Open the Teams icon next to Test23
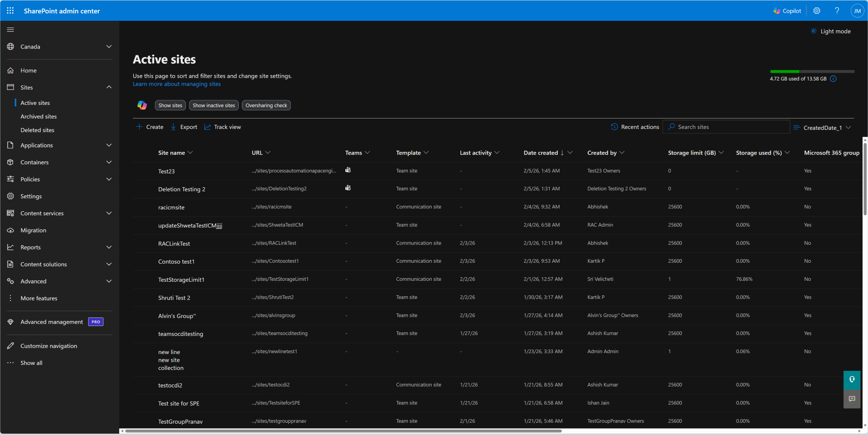Viewport: 868px width, 435px height. [x=348, y=170]
